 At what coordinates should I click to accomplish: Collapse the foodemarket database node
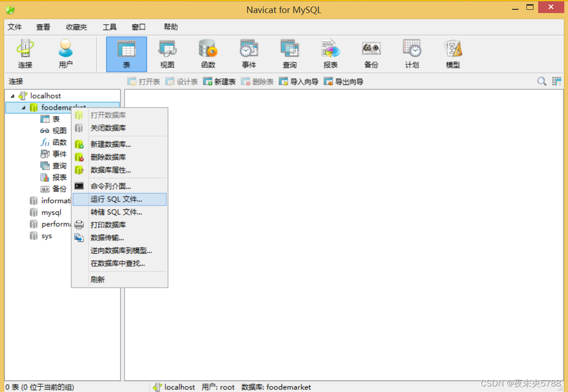coord(23,108)
